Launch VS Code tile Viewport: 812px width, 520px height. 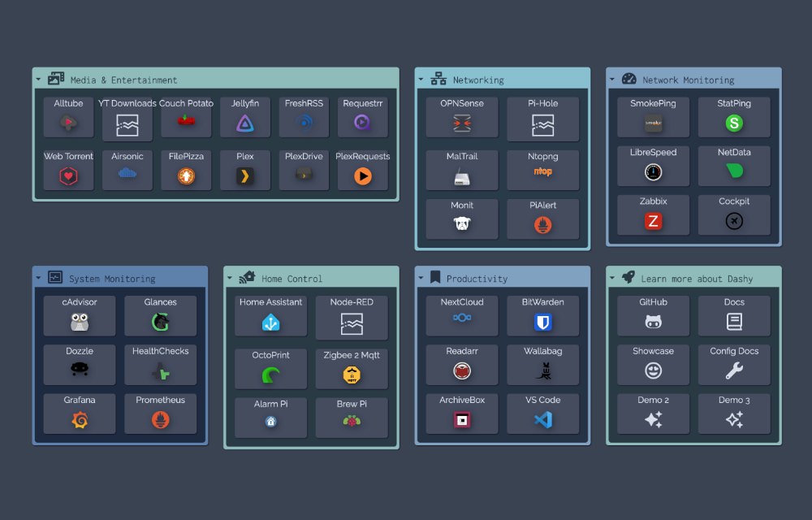[542, 414]
